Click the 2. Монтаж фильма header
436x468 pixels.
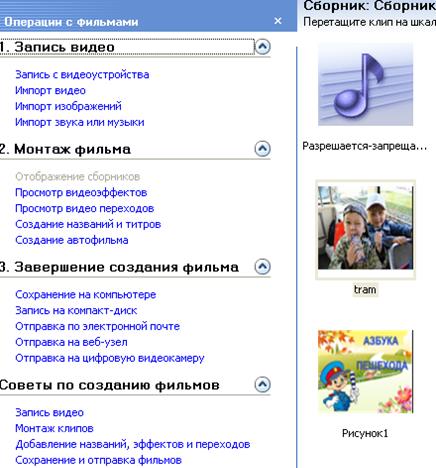tap(65, 149)
